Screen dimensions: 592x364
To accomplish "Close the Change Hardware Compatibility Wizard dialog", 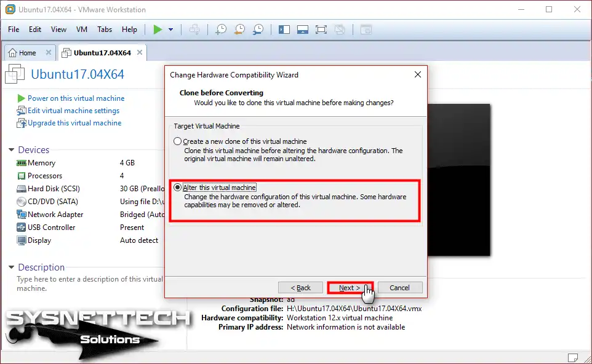I will coord(418,74).
